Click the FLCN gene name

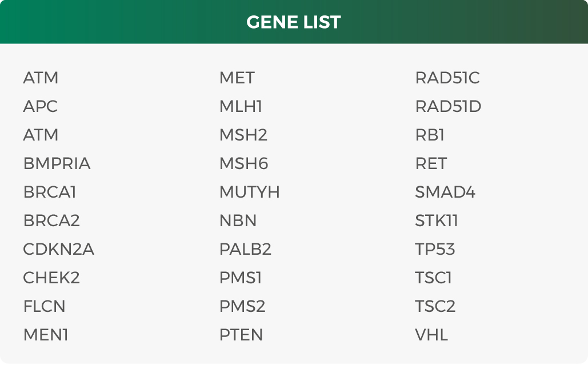tap(44, 306)
